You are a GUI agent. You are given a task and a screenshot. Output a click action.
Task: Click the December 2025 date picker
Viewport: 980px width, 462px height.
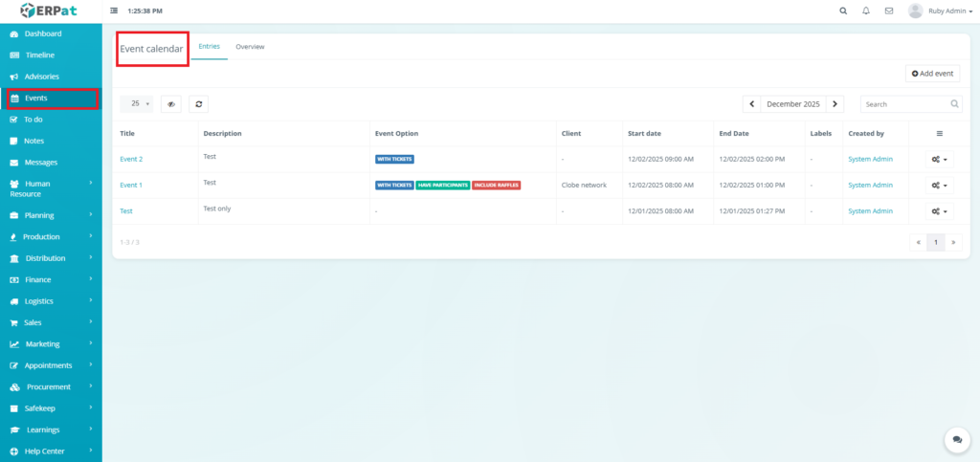[x=793, y=103]
